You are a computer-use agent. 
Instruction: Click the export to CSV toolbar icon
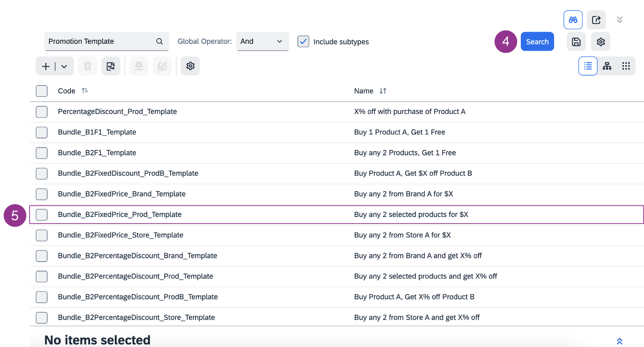[x=111, y=66]
